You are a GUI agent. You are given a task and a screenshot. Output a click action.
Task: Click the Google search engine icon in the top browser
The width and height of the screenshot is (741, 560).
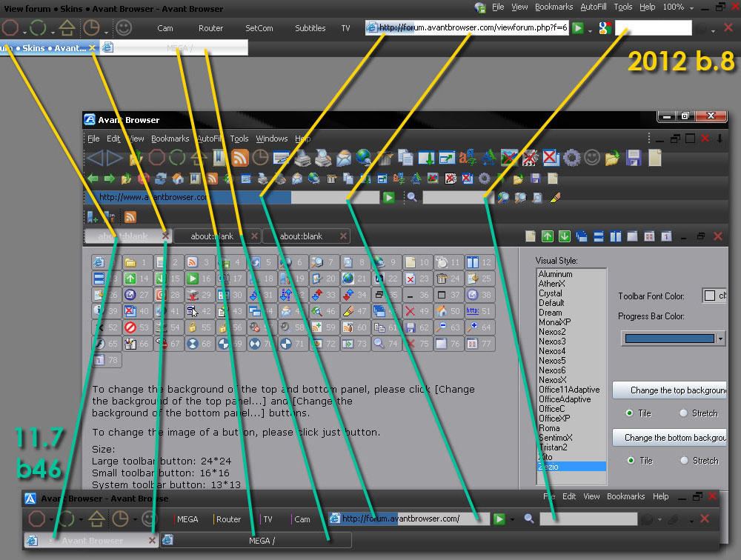click(x=605, y=28)
